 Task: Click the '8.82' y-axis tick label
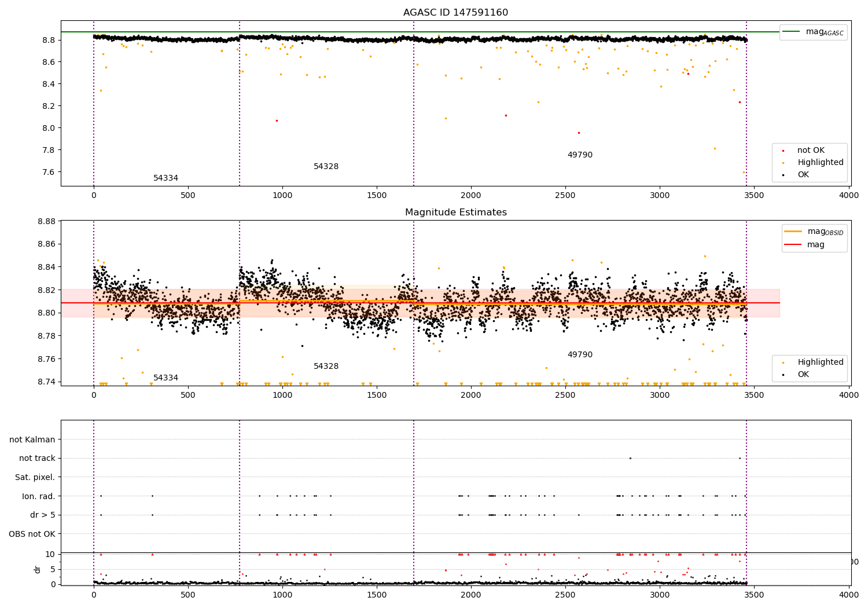tap(46, 290)
